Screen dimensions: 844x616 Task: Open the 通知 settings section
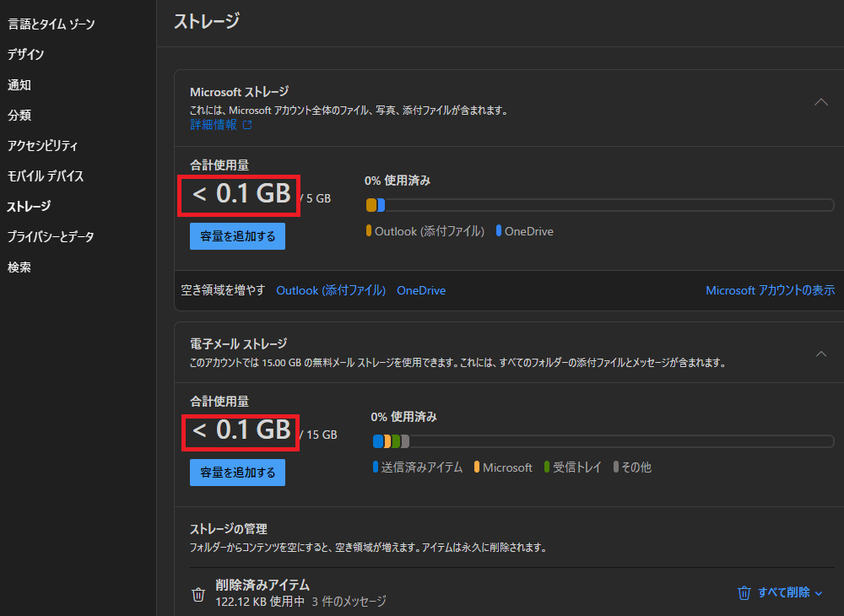[19, 84]
